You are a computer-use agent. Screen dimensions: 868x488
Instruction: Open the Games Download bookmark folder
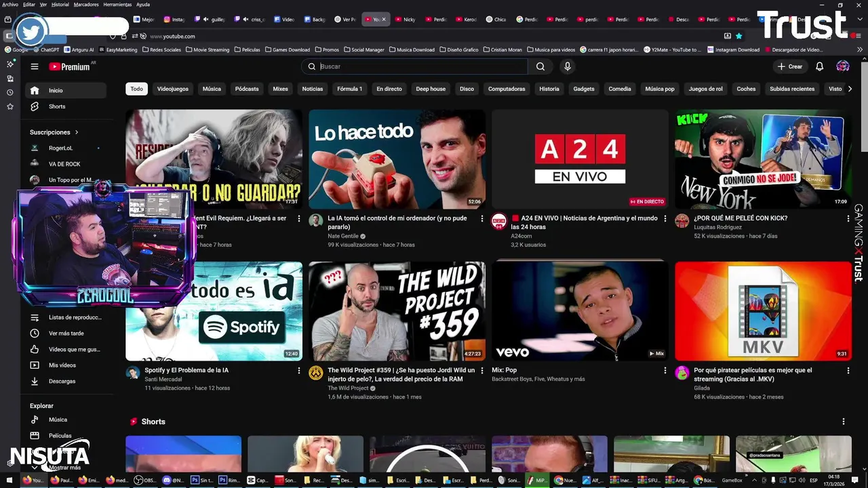[x=287, y=49]
